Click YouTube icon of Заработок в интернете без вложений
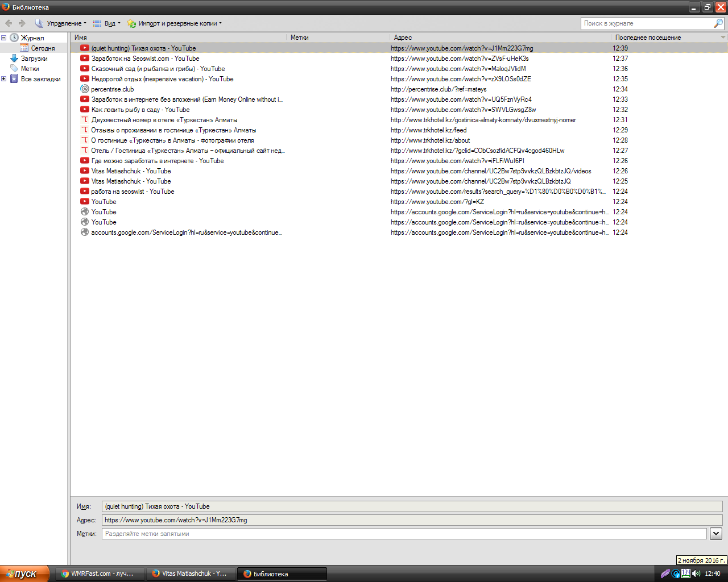This screenshot has width=728, height=582. (x=85, y=99)
